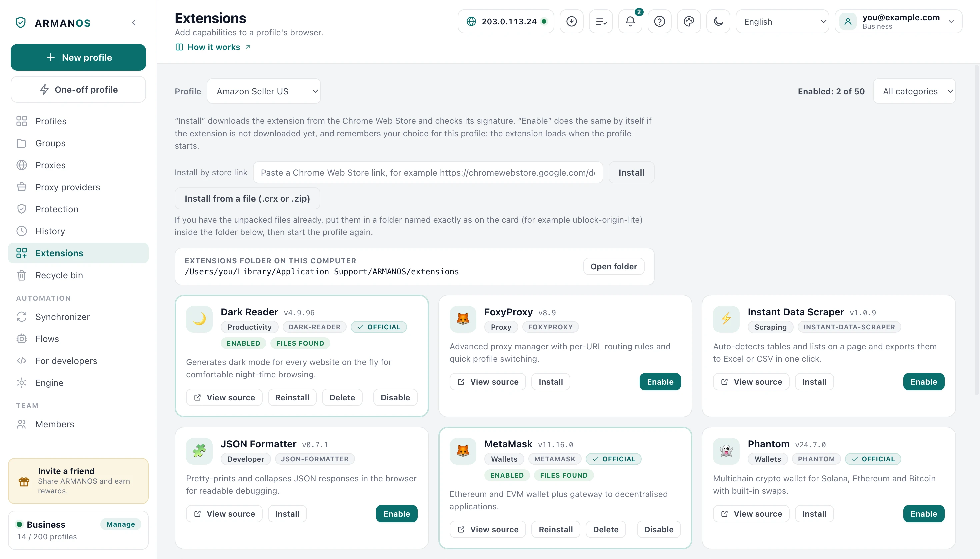Toggle dark mode moon icon
This screenshot has height=559, width=980.
(718, 21)
